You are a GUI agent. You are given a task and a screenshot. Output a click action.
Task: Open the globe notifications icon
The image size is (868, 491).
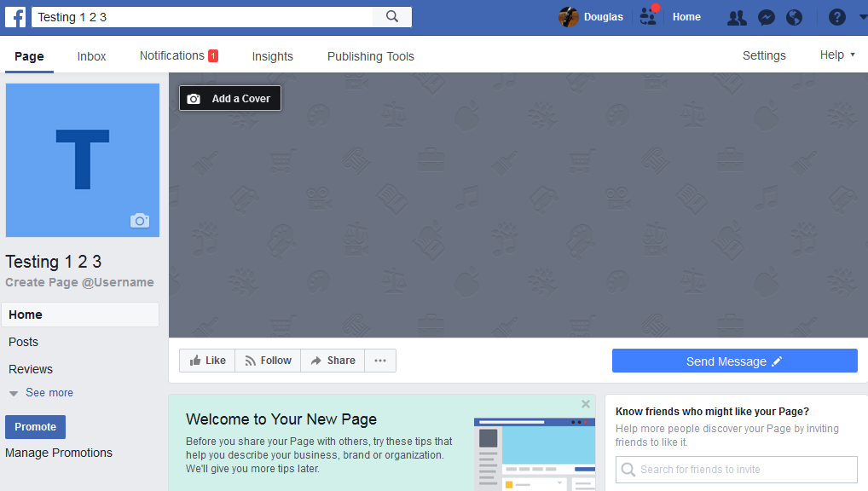tap(795, 18)
